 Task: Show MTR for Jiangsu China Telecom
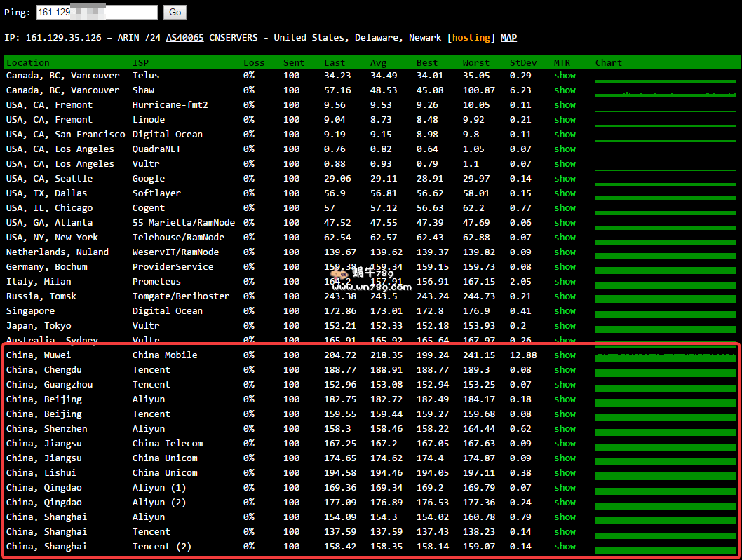(x=565, y=444)
